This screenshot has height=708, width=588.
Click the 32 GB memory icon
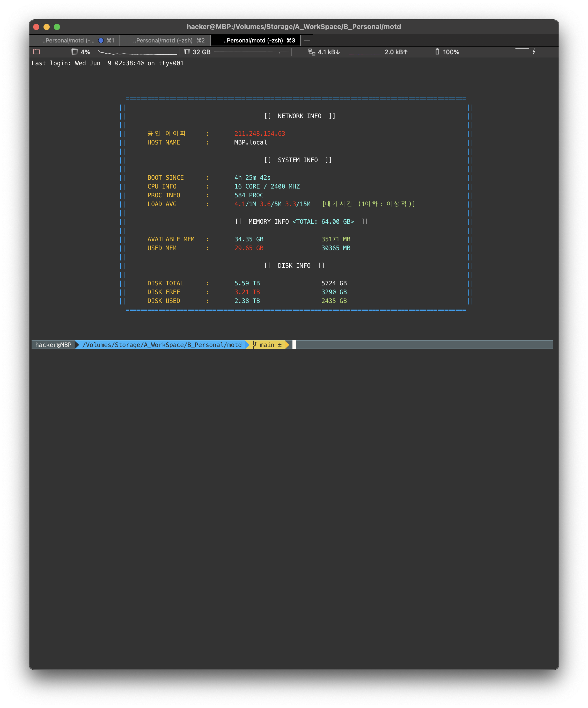click(x=187, y=52)
